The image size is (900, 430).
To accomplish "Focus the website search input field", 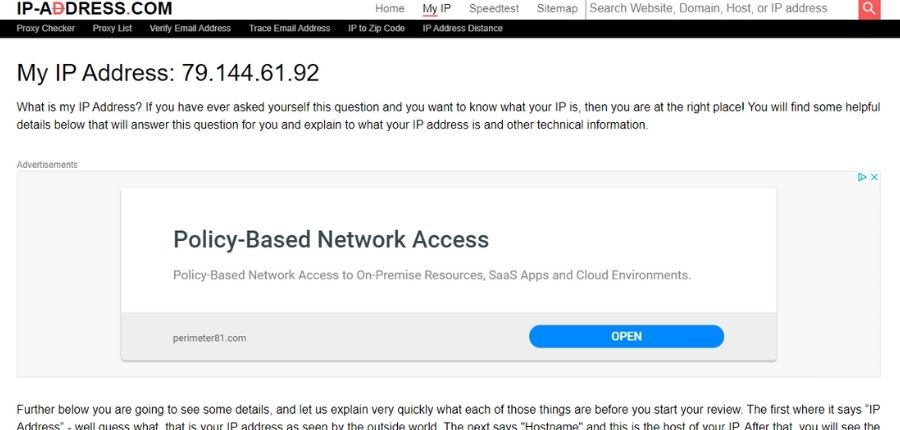I will click(x=722, y=9).
